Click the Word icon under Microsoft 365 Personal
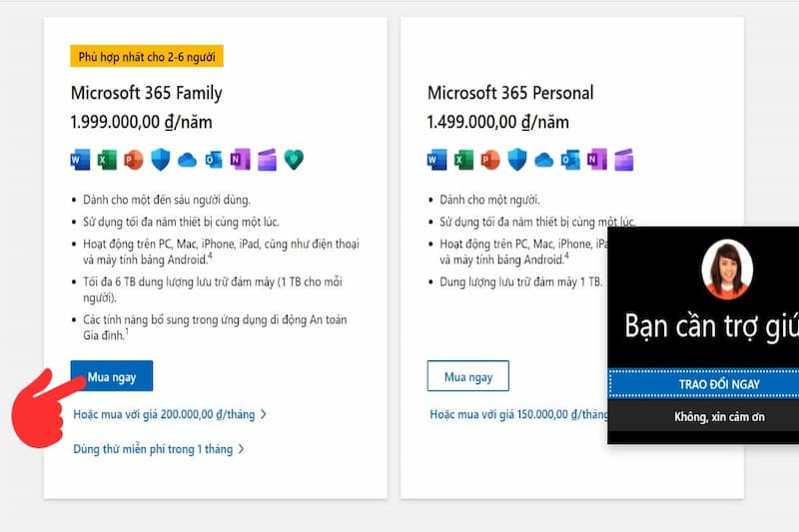This screenshot has height=532, width=799. pos(437,160)
